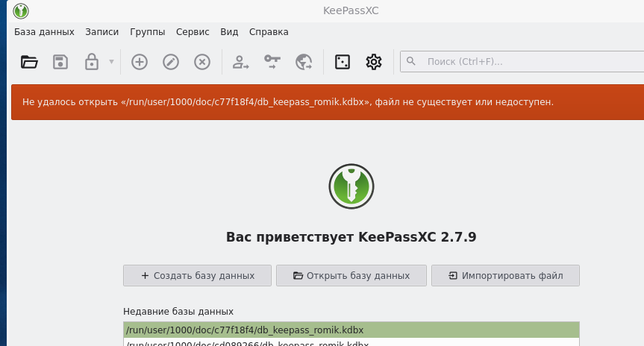This screenshot has height=346, width=644.
Task: Click the Copy URL globe icon
Action: 304,62
